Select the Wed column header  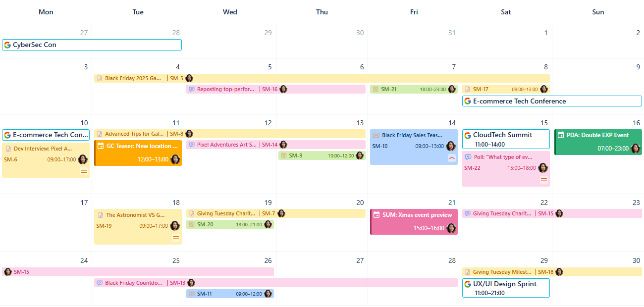(230, 12)
